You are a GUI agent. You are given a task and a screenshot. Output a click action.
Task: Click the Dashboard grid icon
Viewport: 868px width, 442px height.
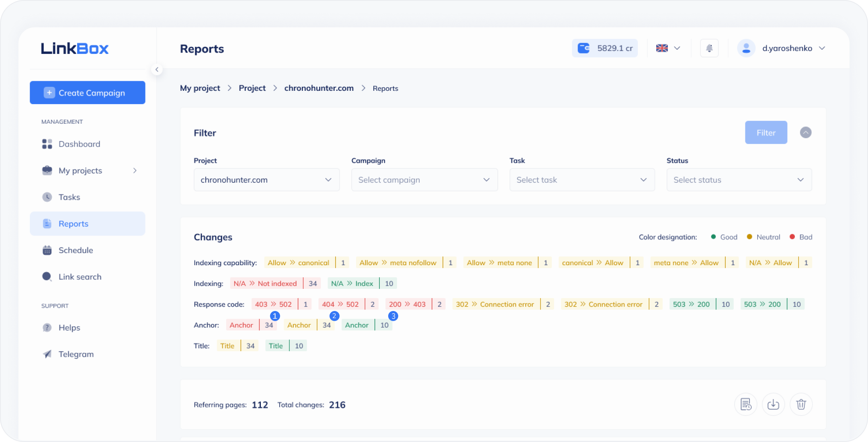pyautogui.click(x=47, y=144)
